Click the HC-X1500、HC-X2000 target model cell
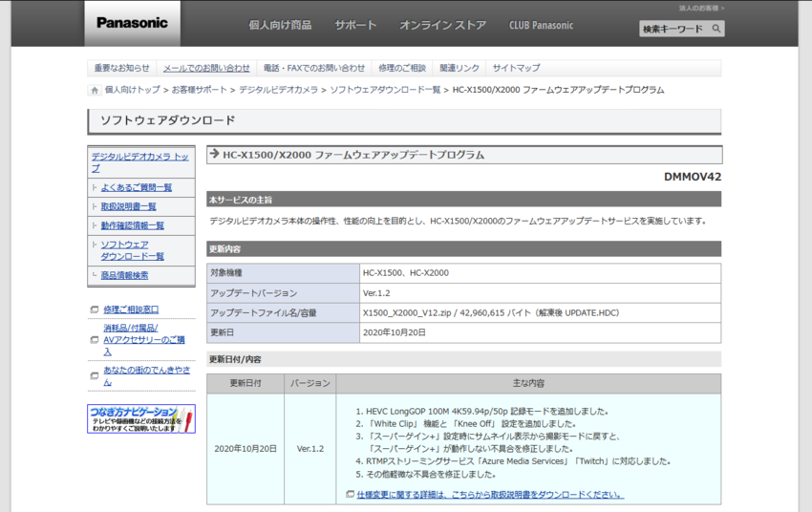The image size is (812, 512). 540,273
